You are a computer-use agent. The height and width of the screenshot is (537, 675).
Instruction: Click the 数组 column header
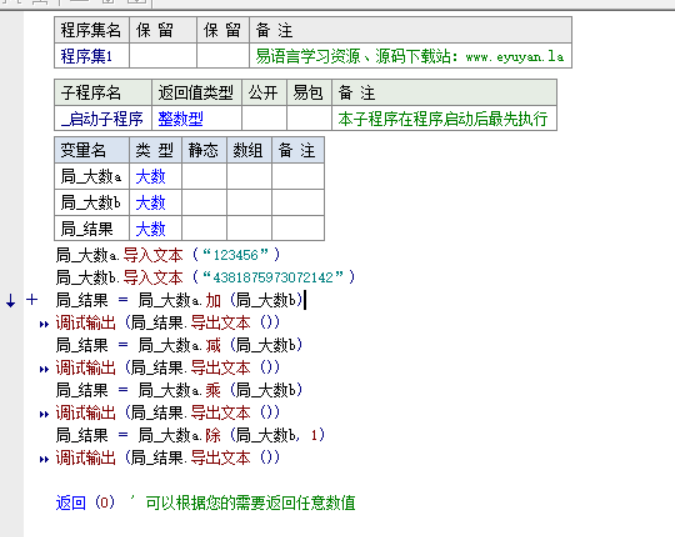coord(249,150)
